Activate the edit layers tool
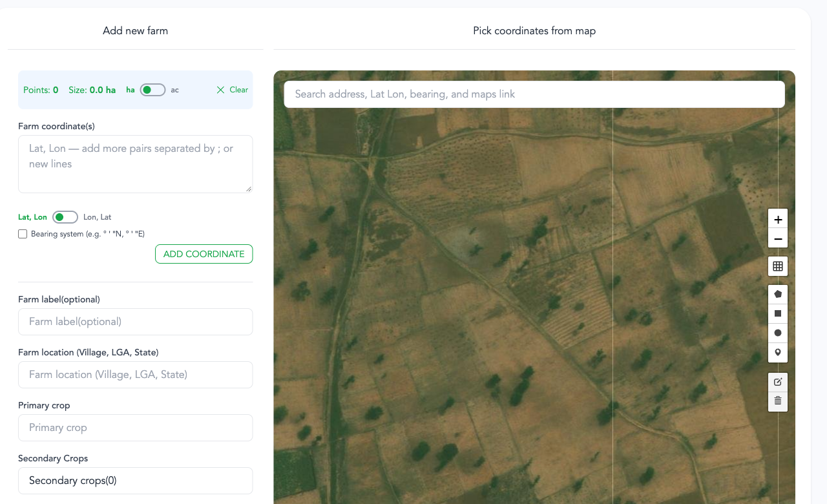Image resolution: width=827 pixels, height=504 pixels. (778, 382)
